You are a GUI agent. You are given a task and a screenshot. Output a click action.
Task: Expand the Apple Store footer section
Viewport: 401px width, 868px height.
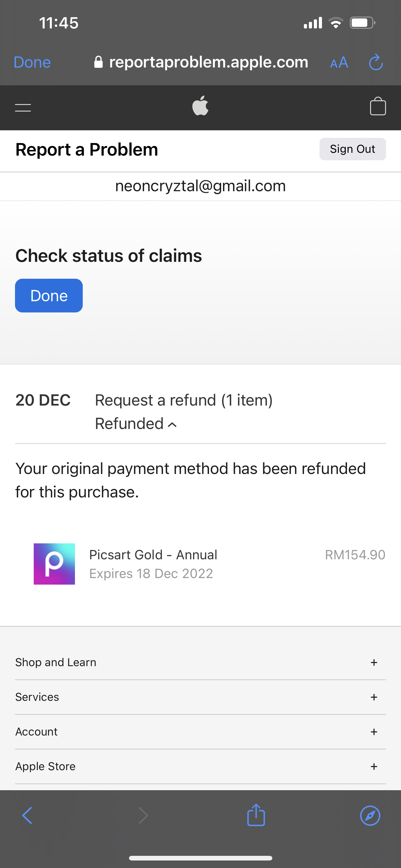tap(374, 766)
